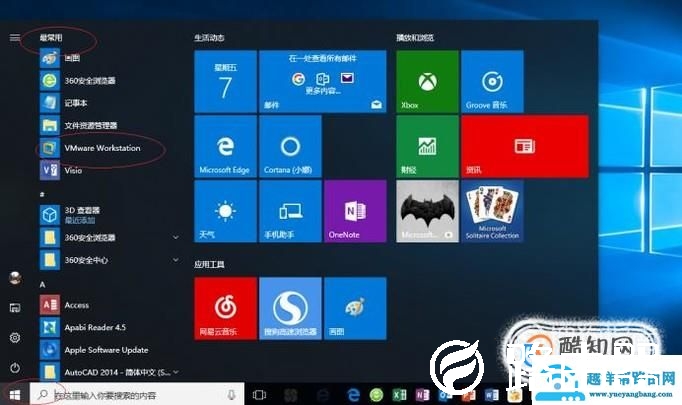The height and width of the screenshot is (405, 682).
Task: Open the Mail 邮件 tile
Action: coord(323,82)
